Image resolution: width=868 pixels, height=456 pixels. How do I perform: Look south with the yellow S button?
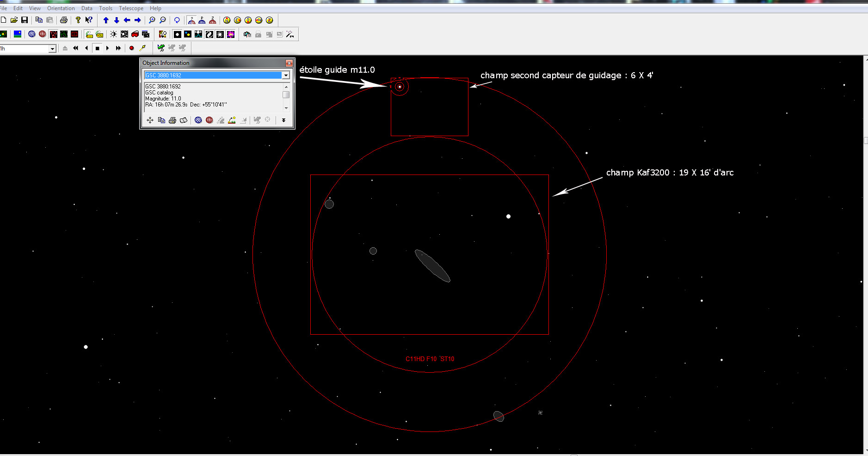(x=248, y=20)
